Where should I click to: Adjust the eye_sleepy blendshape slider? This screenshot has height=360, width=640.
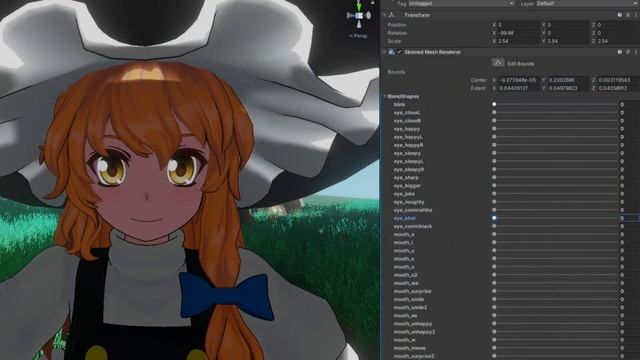pyautogui.click(x=555, y=153)
